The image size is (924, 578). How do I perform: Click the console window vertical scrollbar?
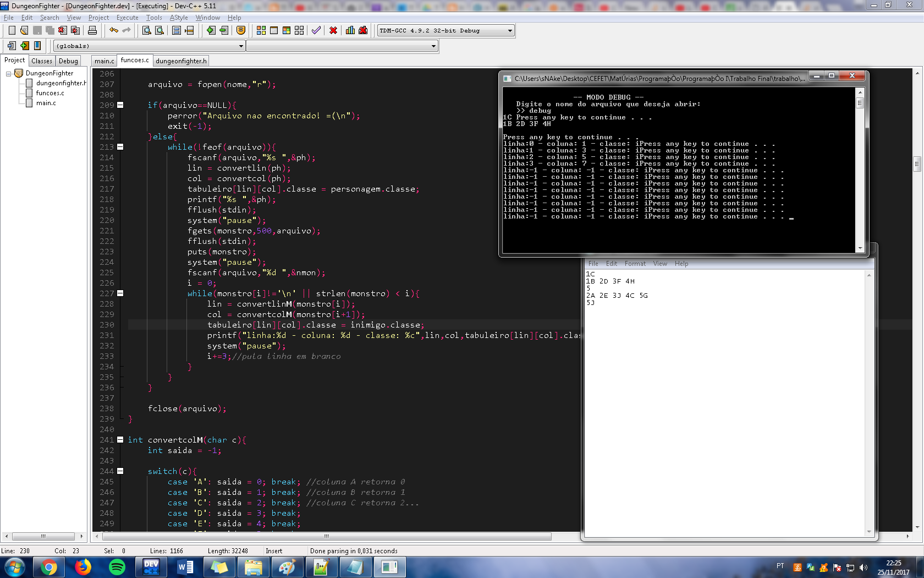click(x=860, y=170)
